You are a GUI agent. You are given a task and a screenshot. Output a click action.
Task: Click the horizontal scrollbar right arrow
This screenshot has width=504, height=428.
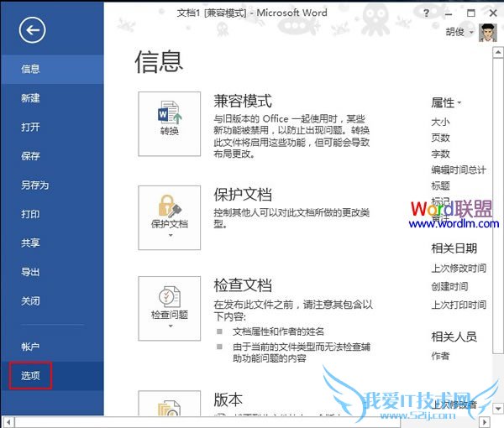point(484,422)
